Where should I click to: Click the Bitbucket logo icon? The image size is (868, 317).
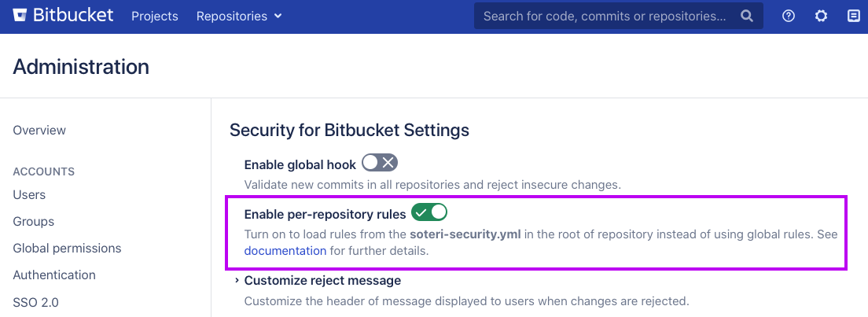coord(20,16)
